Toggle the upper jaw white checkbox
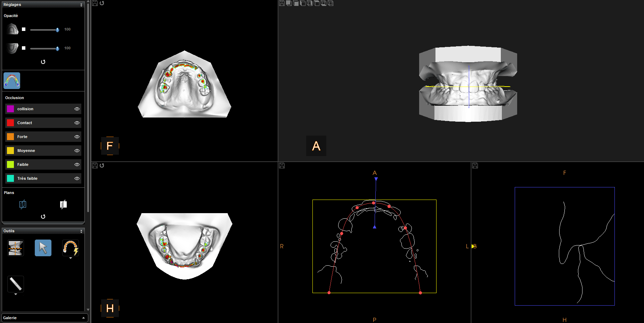The width and height of the screenshot is (644, 323). [x=24, y=29]
